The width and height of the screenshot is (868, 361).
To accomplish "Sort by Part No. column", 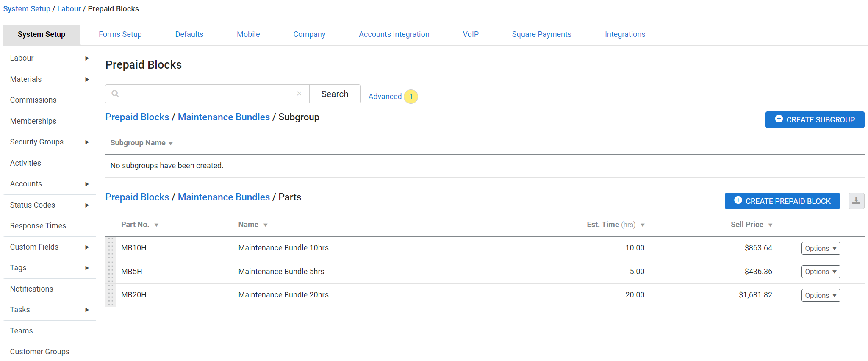I will click(x=140, y=225).
